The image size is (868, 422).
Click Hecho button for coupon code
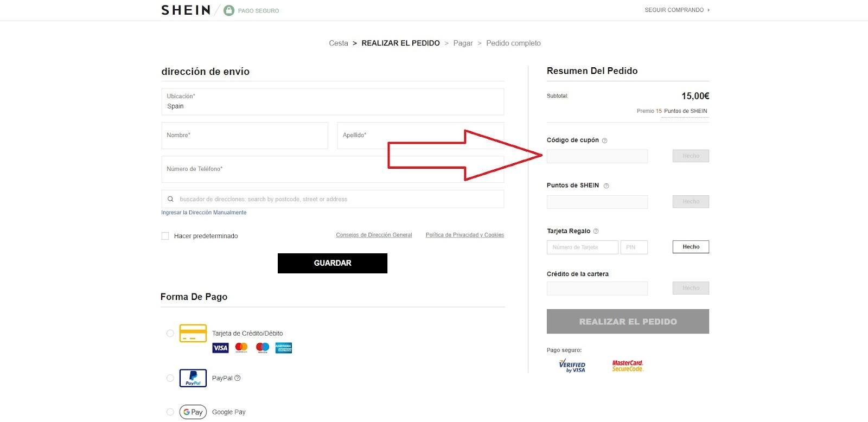click(x=691, y=156)
